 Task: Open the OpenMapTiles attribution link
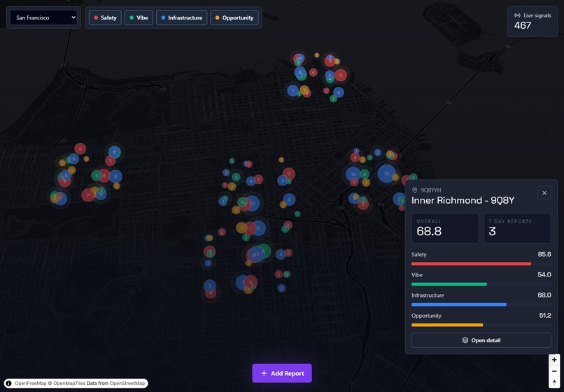click(69, 384)
